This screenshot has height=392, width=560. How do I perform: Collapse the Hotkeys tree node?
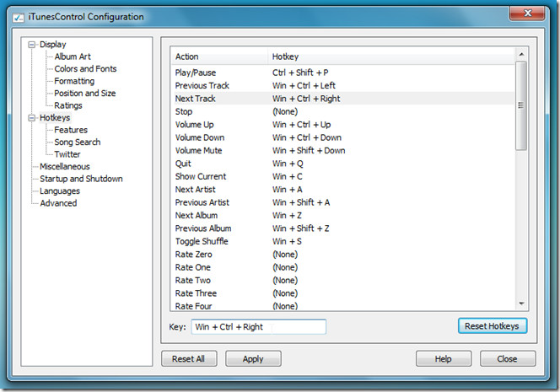[32, 118]
